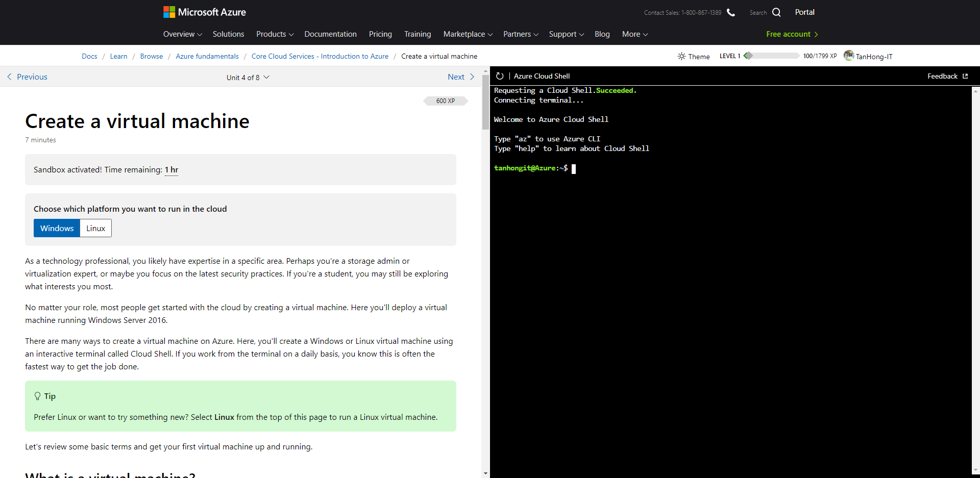
Task: Open the Blog menu item
Action: coord(602,34)
